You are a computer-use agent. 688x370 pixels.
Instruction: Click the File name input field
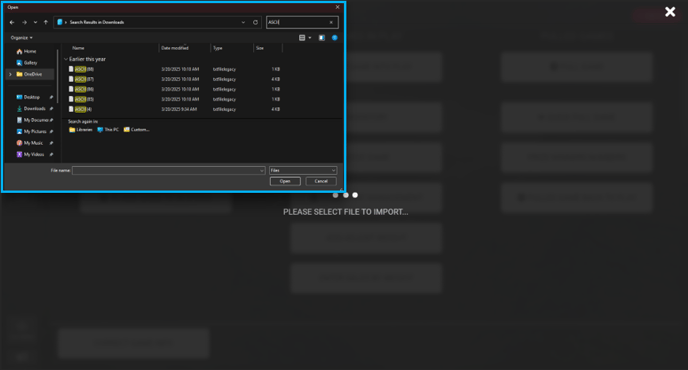click(168, 170)
